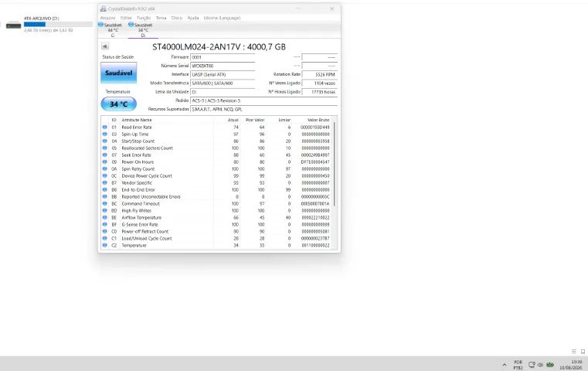Switch Explorer to details view icon
Image resolution: width=588 pixels, height=371 pixels.
coord(574,352)
